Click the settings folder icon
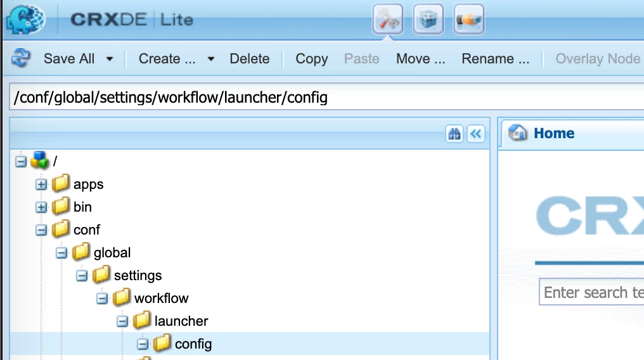Image resolution: width=644 pixels, height=360 pixels. (101, 274)
